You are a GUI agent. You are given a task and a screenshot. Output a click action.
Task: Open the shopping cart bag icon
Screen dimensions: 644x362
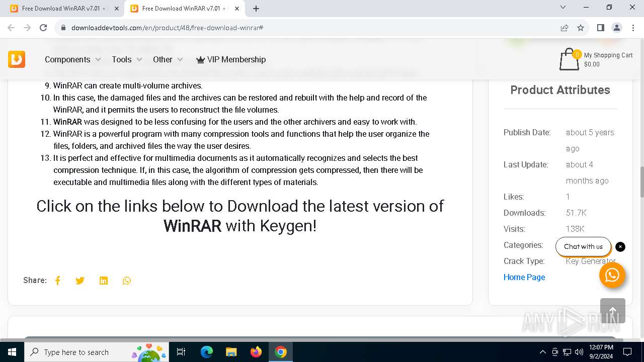[569, 59]
